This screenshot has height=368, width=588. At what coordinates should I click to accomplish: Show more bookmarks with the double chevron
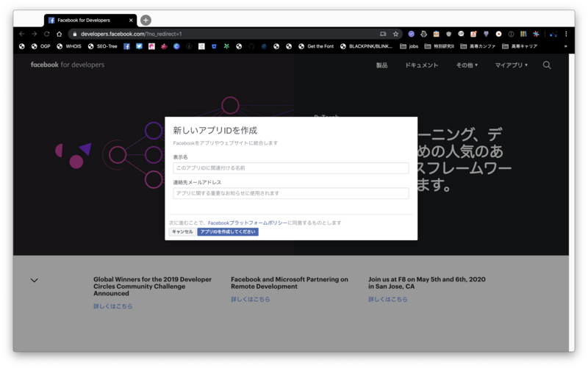click(x=565, y=46)
